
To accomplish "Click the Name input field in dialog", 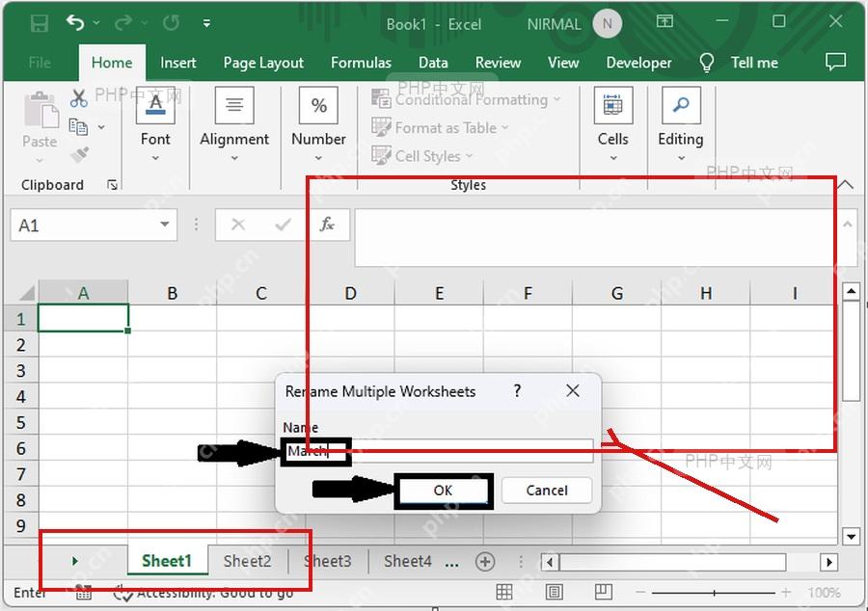I will click(437, 451).
